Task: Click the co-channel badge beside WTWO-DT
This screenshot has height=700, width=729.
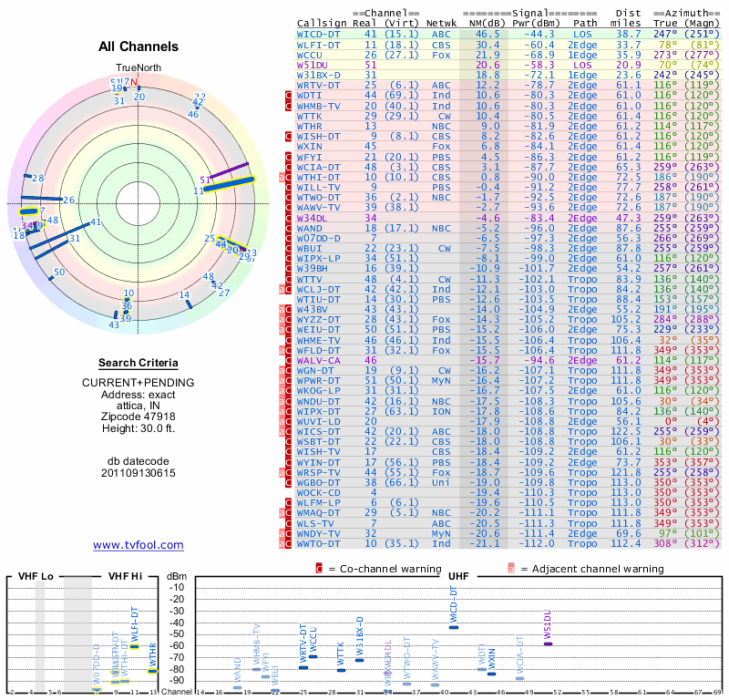Action: point(288,198)
